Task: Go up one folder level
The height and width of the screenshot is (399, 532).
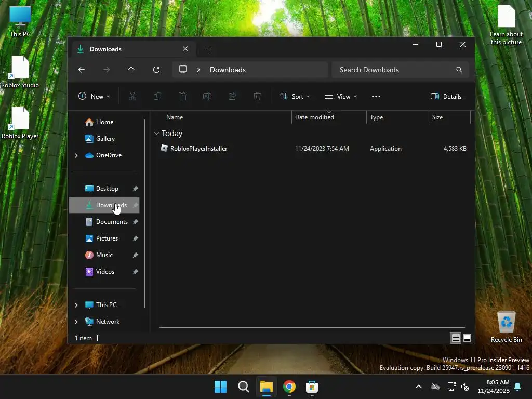Action: pyautogui.click(x=131, y=70)
